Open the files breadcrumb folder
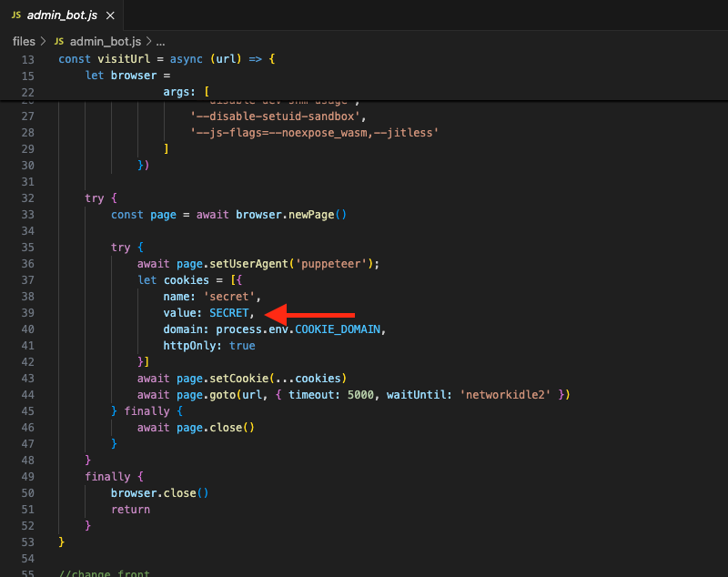728x577 pixels. 24,42
